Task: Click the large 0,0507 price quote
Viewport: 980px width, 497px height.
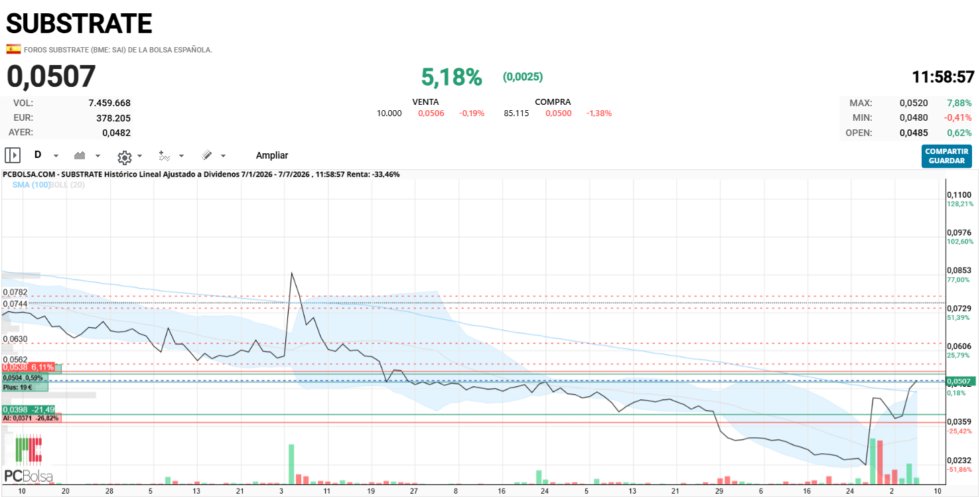Action: 51,76
